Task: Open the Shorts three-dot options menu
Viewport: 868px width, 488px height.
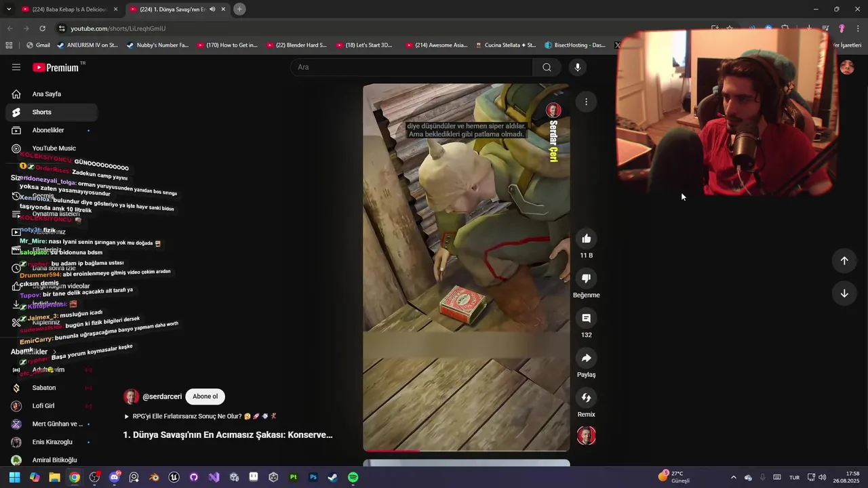Action: (587, 102)
